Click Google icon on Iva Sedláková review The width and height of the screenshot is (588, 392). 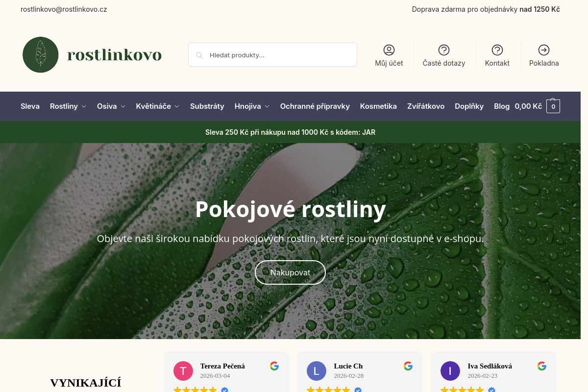click(542, 366)
